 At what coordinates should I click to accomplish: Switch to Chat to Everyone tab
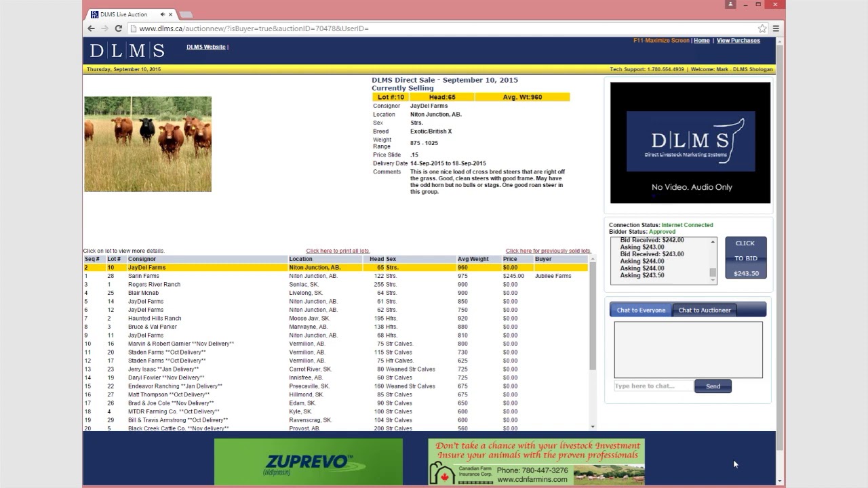coord(641,310)
